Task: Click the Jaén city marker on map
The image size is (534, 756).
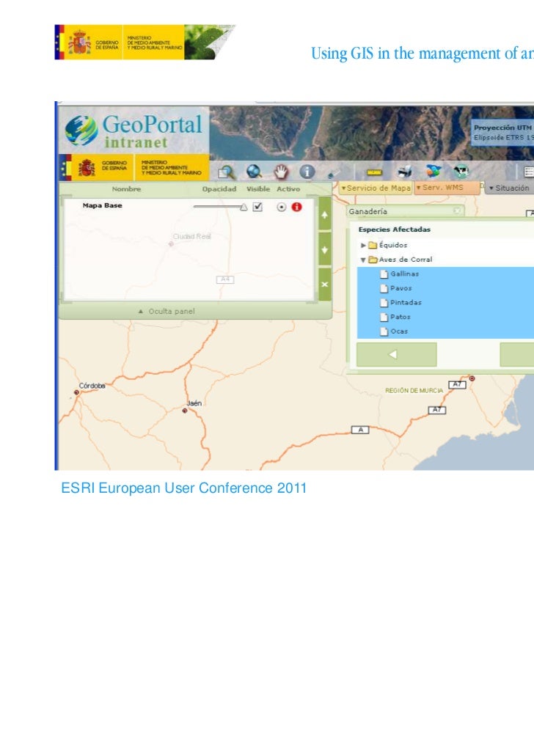Action: tap(185, 411)
